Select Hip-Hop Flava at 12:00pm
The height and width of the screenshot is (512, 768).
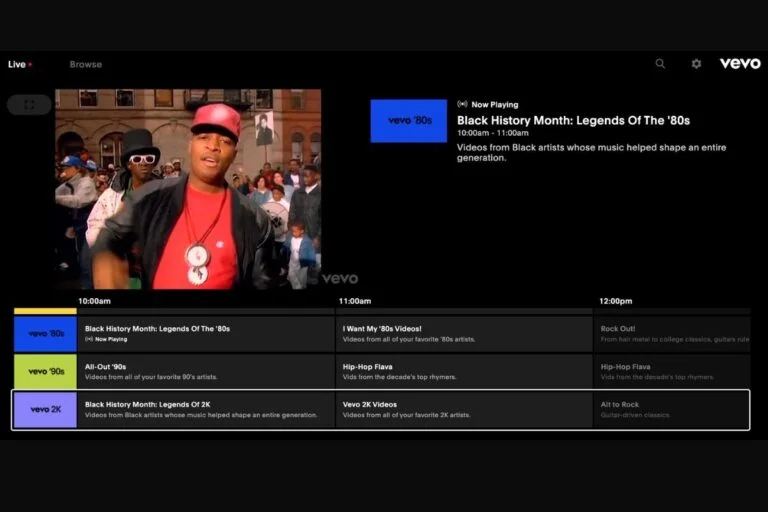[672, 371]
